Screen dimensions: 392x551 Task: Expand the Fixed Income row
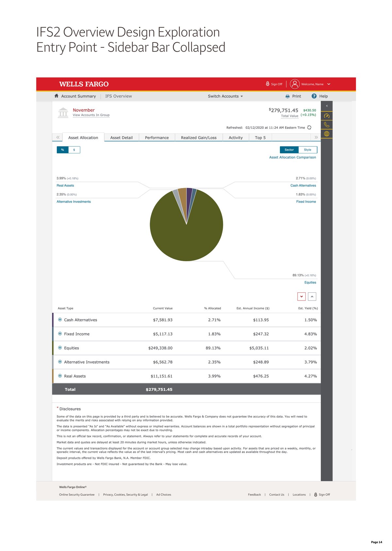click(60, 334)
